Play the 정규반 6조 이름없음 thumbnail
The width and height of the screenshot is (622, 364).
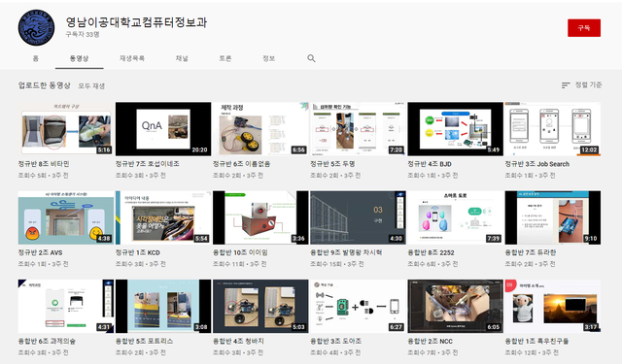coord(260,129)
